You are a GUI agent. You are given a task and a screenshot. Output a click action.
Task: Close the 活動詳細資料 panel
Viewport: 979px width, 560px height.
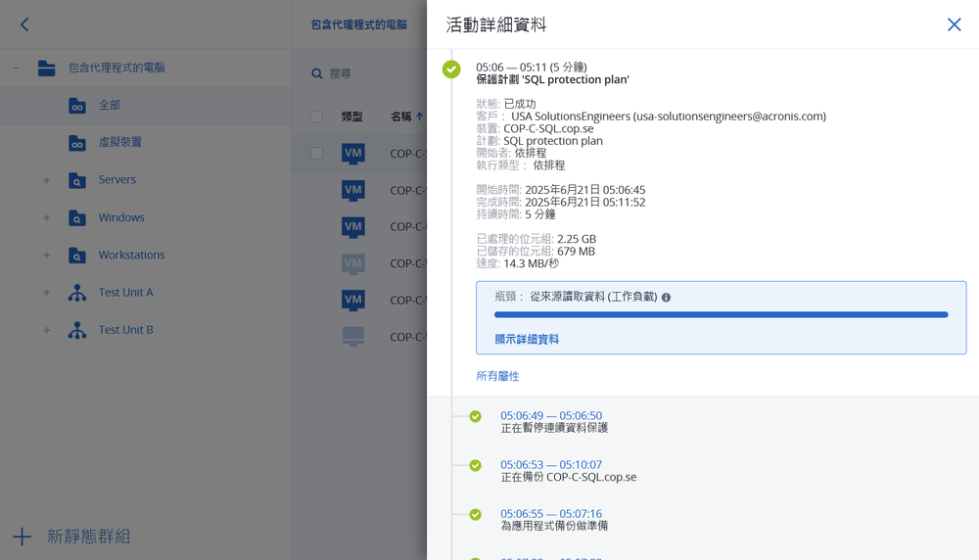pos(954,24)
